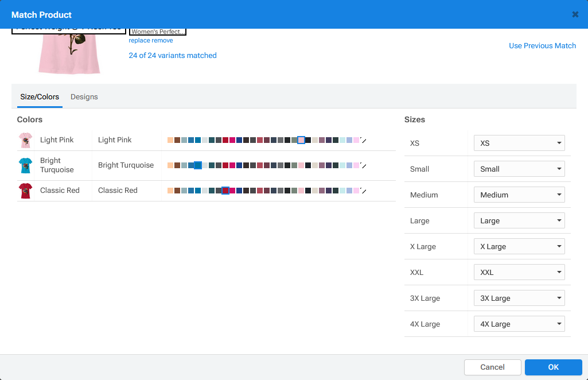Expand the X Large size dropdown
Screen dimensions: 588x380
point(519,246)
